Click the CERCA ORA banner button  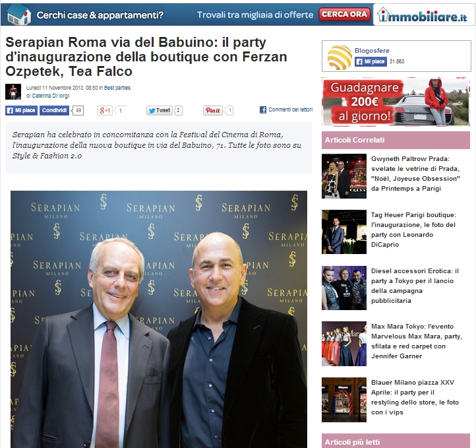point(344,15)
